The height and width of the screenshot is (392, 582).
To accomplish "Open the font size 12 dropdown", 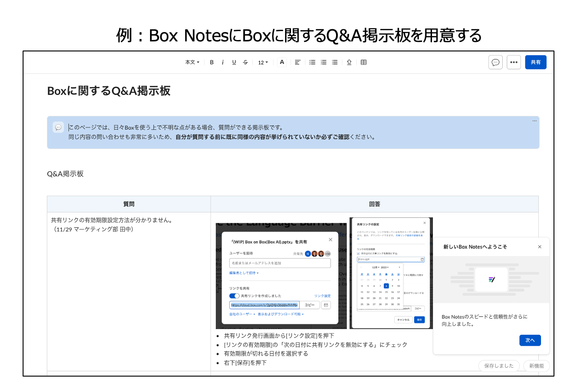I will 263,63.
